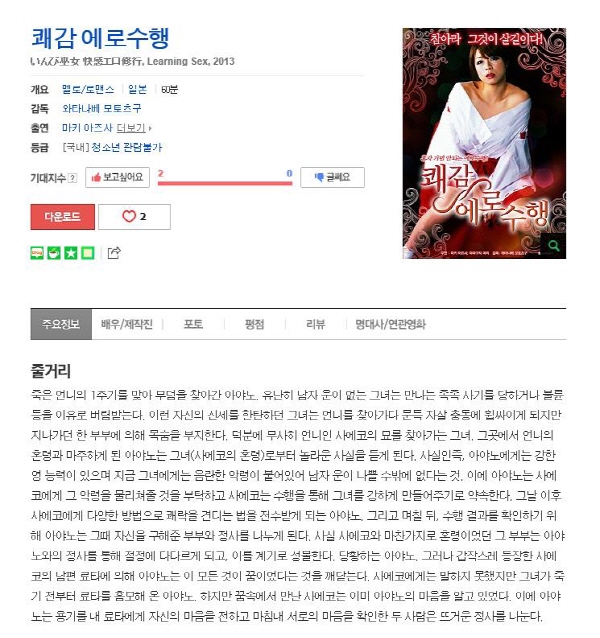Click the cafe cup share icon

[x=54, y=253]
